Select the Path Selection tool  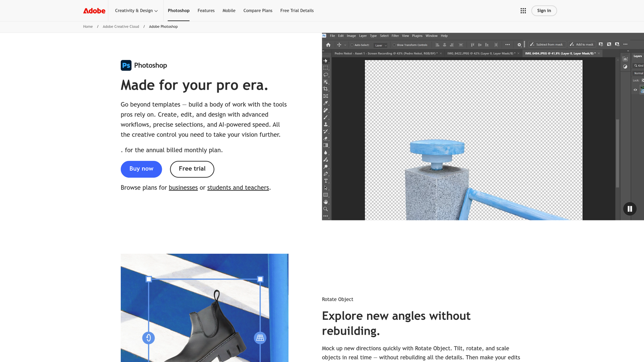coord(326,188)
